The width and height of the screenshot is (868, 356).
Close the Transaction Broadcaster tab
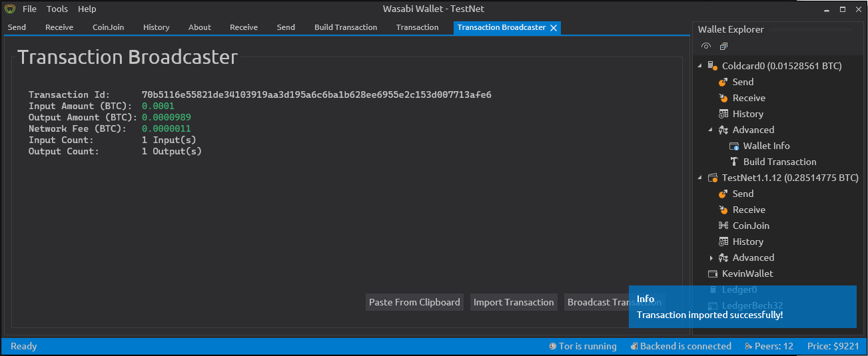click(554, 27)
